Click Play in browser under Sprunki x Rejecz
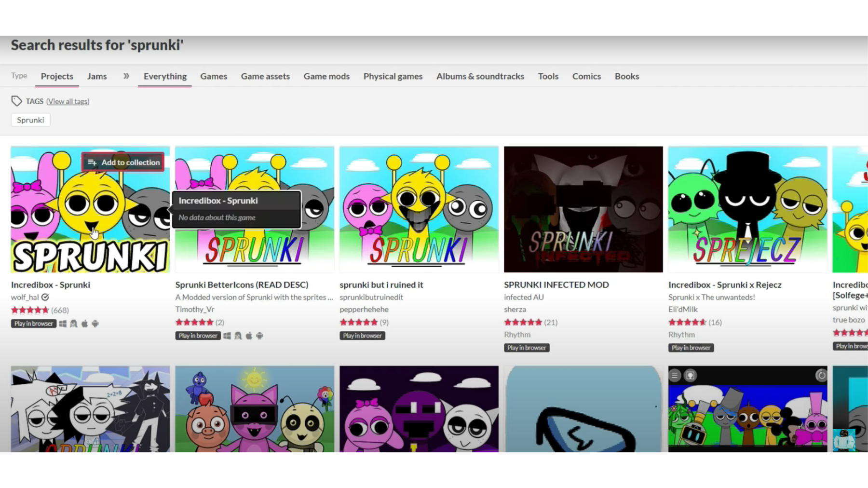The height and width of the screenshot is (488, 868). [x=692, y=348]
